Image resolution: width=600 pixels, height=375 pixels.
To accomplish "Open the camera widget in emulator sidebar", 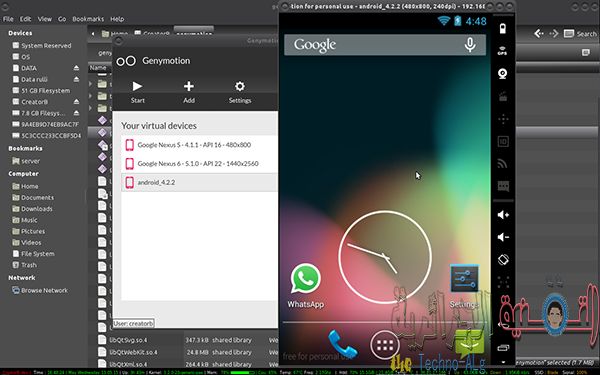I will coord(503,73).
